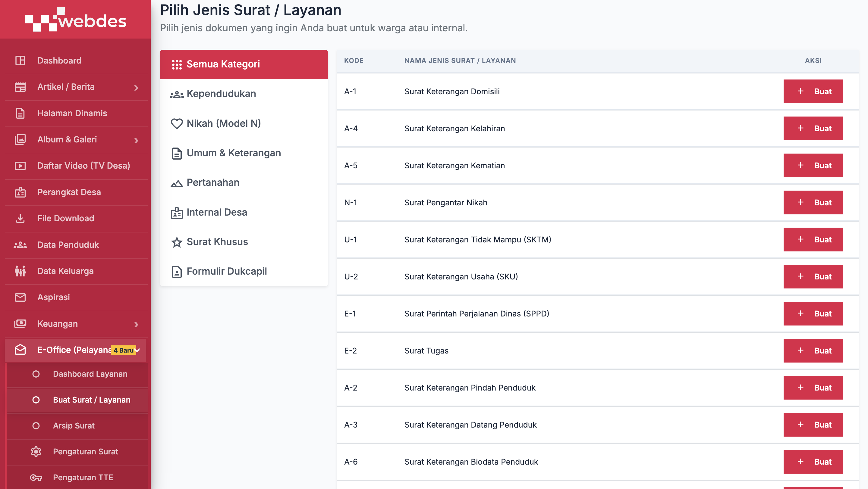
Task: Expand the Artikel / Berita submenu chevron
Action: 136,88
